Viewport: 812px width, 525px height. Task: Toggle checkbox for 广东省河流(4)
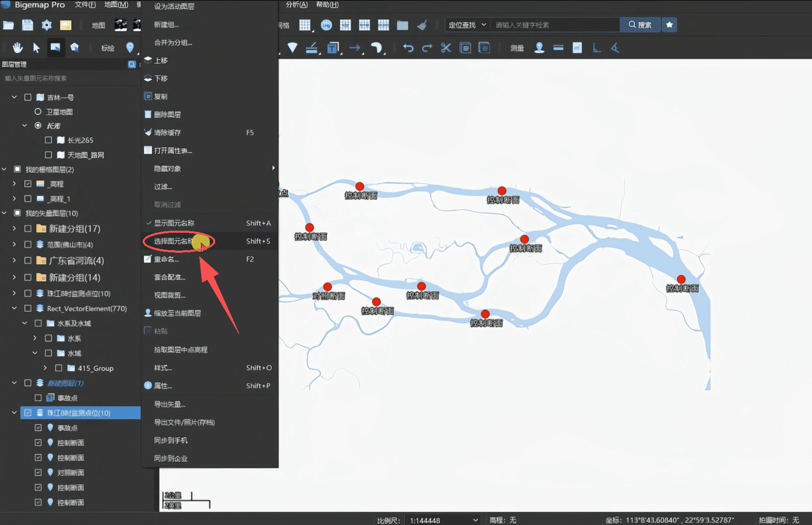[x=28, y=260]
